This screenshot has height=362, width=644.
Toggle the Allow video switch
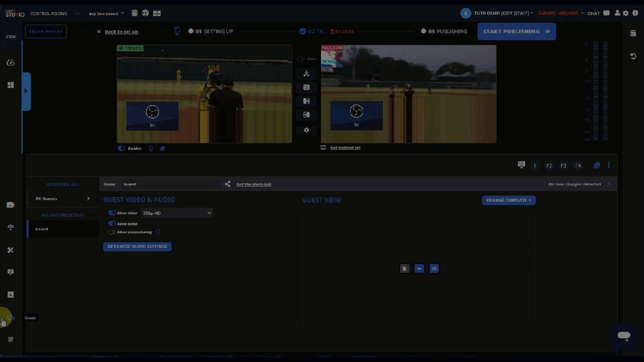[x=112, y=213]
